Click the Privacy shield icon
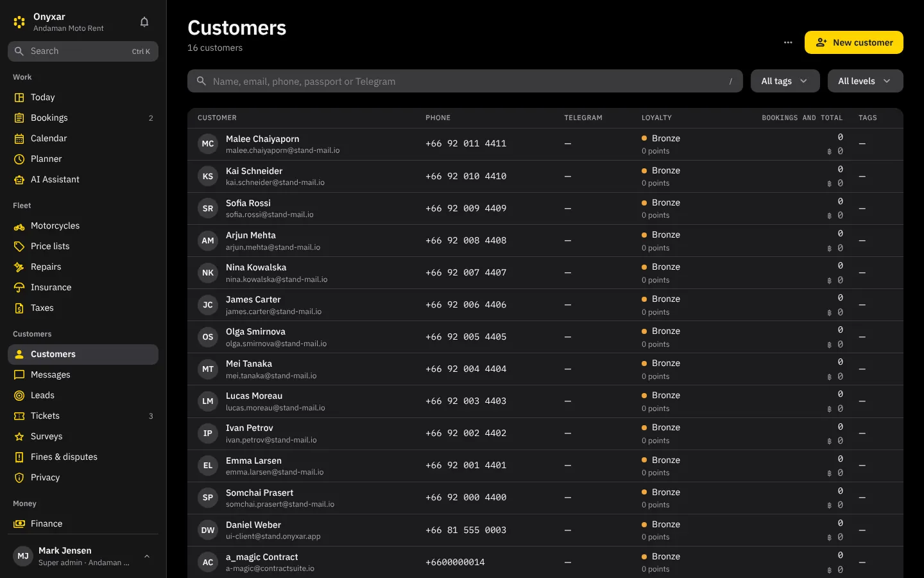The height and width of the screenshot is (578, 924). coord(19,478)
